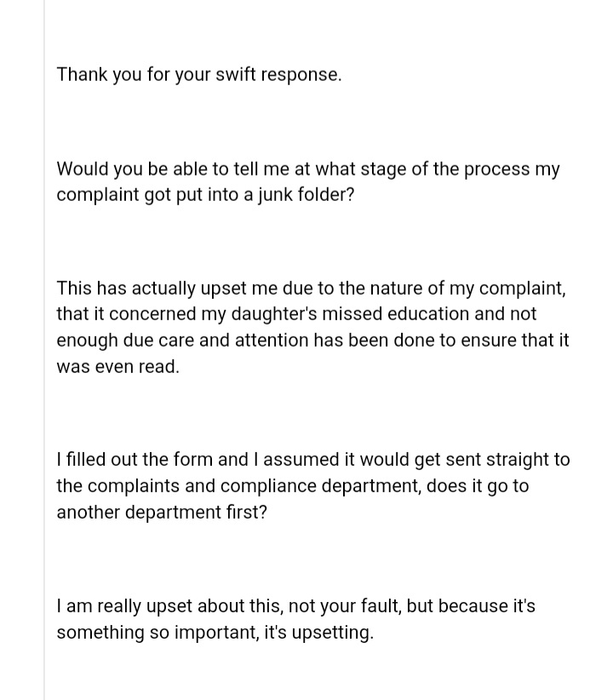Click the line starting "enough due care"
The width and height of the screenshot is (613, 700).
(312, 341)
